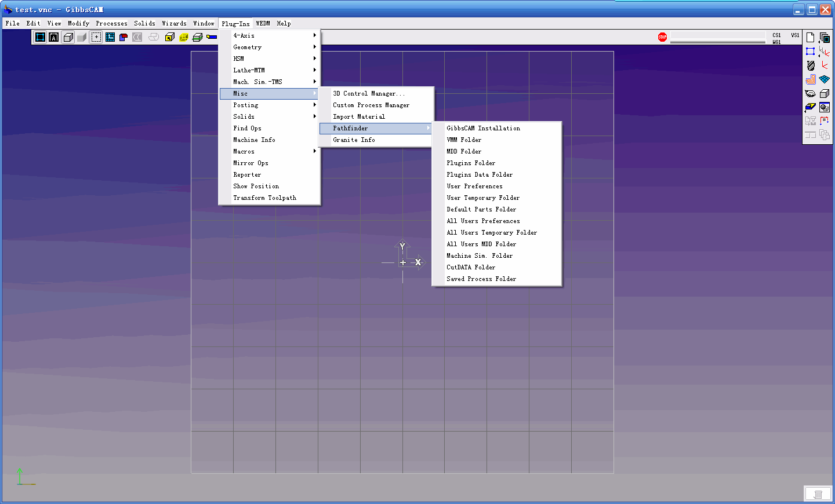This screenshot has height=504, width=835.
Task: Open Custom Process Manager
Action: [x=376, y=105]
